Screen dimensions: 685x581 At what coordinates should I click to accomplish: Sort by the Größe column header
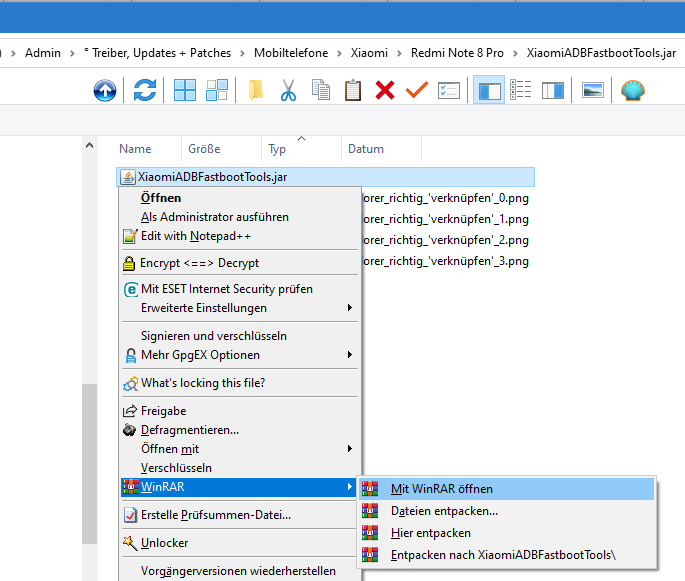(221, 149)
